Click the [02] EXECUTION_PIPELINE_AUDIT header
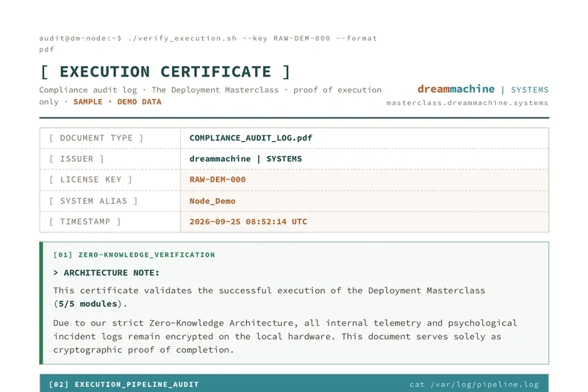588x392 pixels. [x=123, y=385]
